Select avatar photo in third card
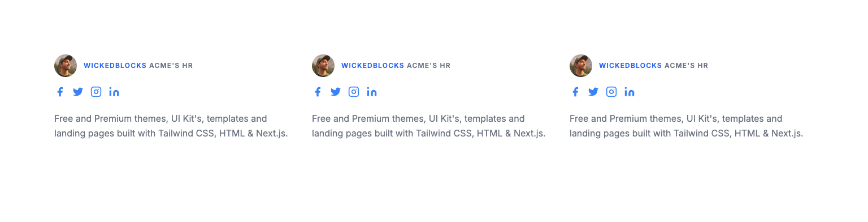 point(581,66)
